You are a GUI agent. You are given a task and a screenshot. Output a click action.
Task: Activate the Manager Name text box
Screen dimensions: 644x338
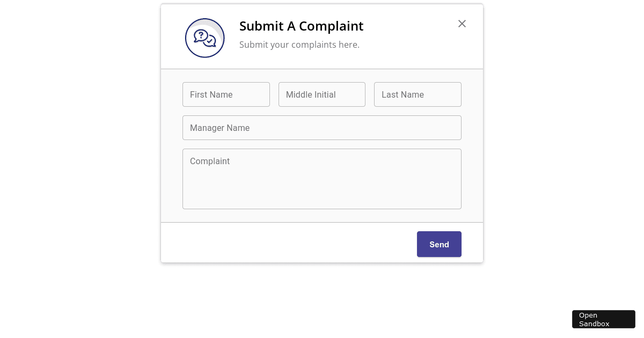(x=322, y=128)
